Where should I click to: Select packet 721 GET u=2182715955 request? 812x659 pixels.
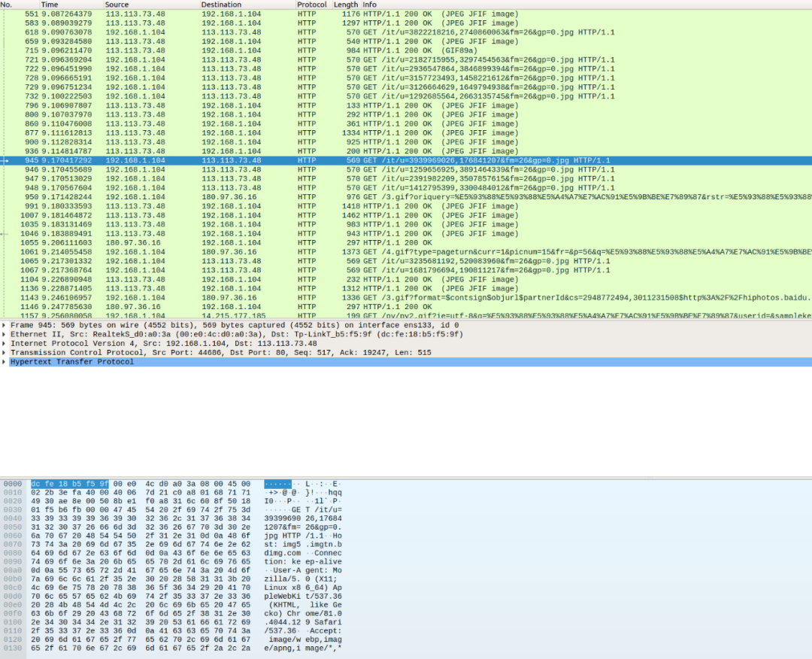click(x=406, y=59)
